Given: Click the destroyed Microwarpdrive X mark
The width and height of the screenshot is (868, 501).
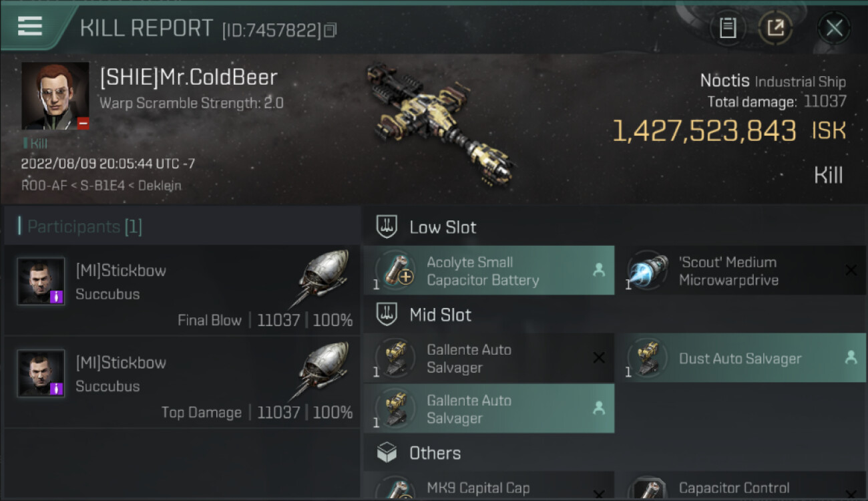Looking at the screenshot, I should pos(851,270).
